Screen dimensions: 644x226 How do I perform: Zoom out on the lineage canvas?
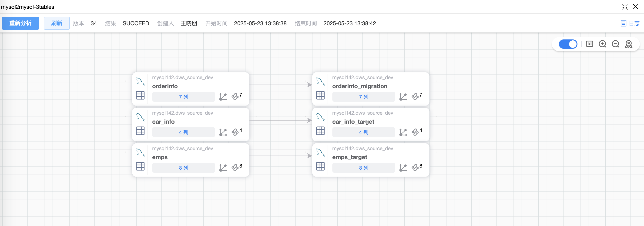(x=615, y=44)
